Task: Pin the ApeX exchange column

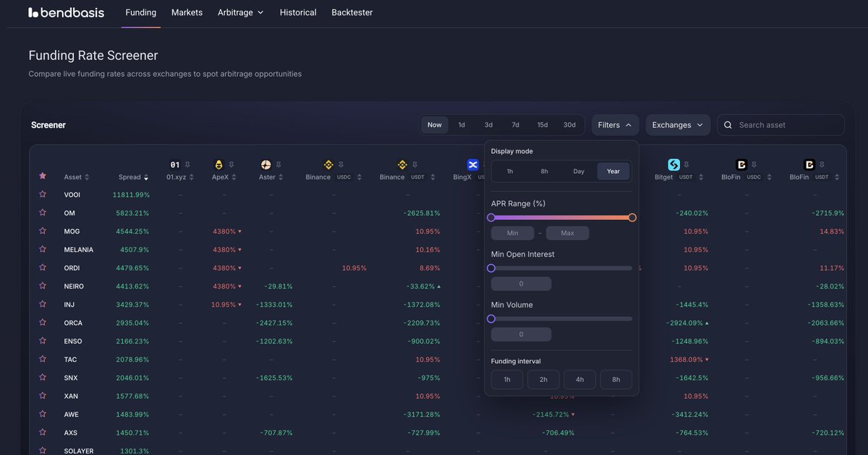Action: click(231, 165)
